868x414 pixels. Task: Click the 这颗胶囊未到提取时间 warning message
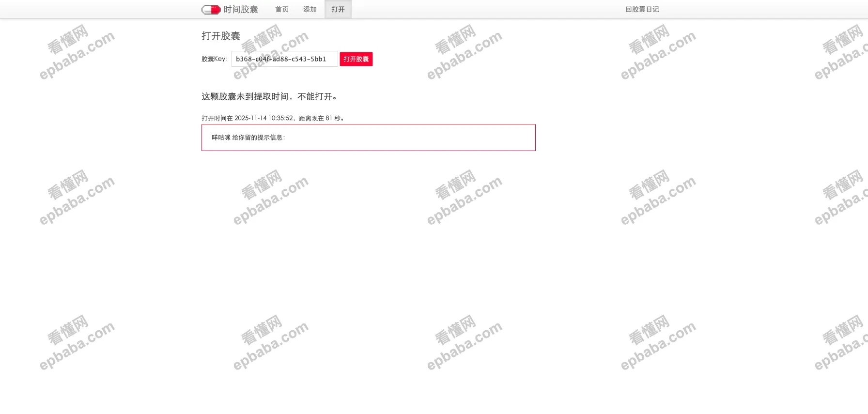pyautogui.click(x=269, y=97)
